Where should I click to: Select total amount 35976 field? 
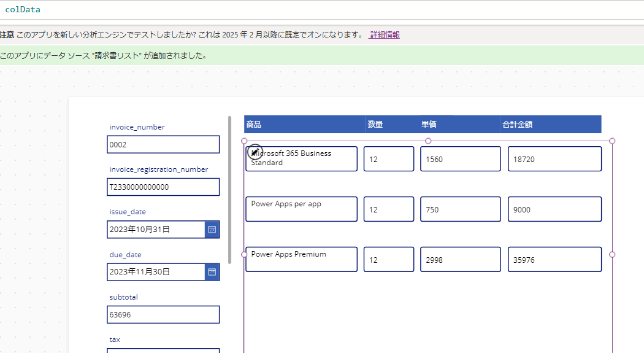pos(554,259)
